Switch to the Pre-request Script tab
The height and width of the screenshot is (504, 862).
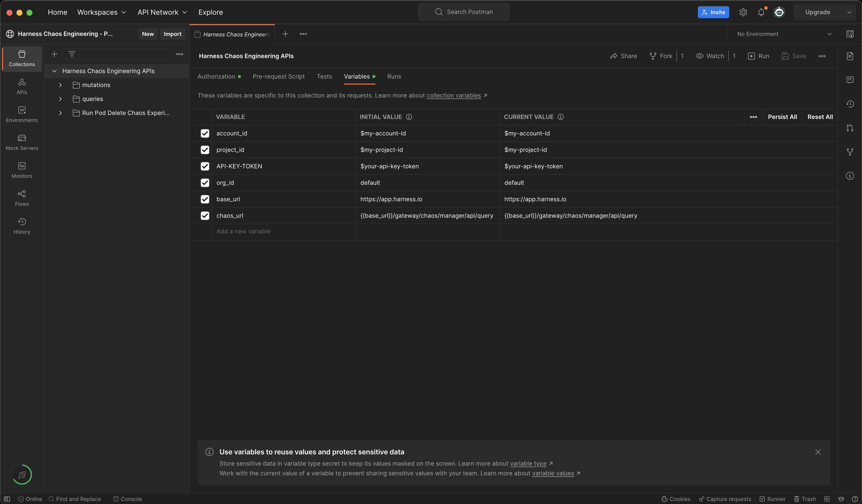coord(278,77)
